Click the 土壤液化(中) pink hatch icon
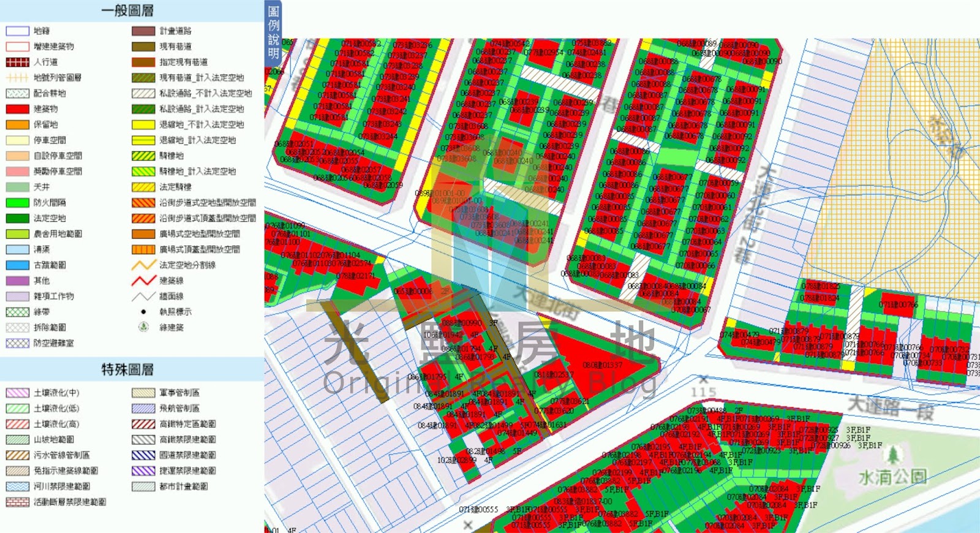Viewport: 980px width, 533px height. coord(17,393)
